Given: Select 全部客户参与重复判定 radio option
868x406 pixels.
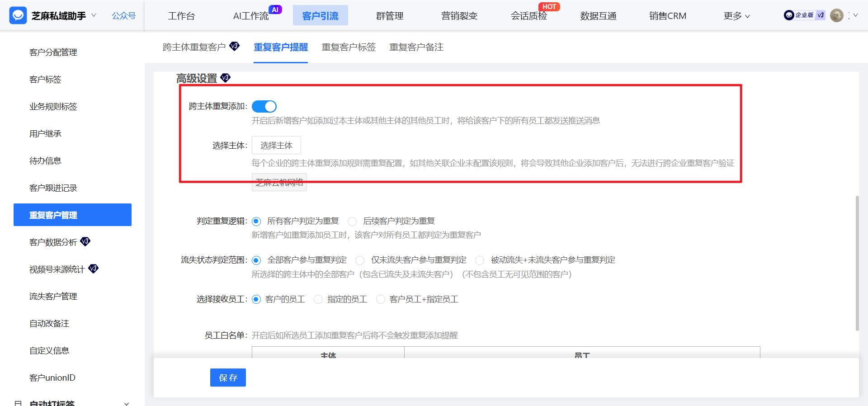Looking at the screenshot, I should click(x=256, y=260).
